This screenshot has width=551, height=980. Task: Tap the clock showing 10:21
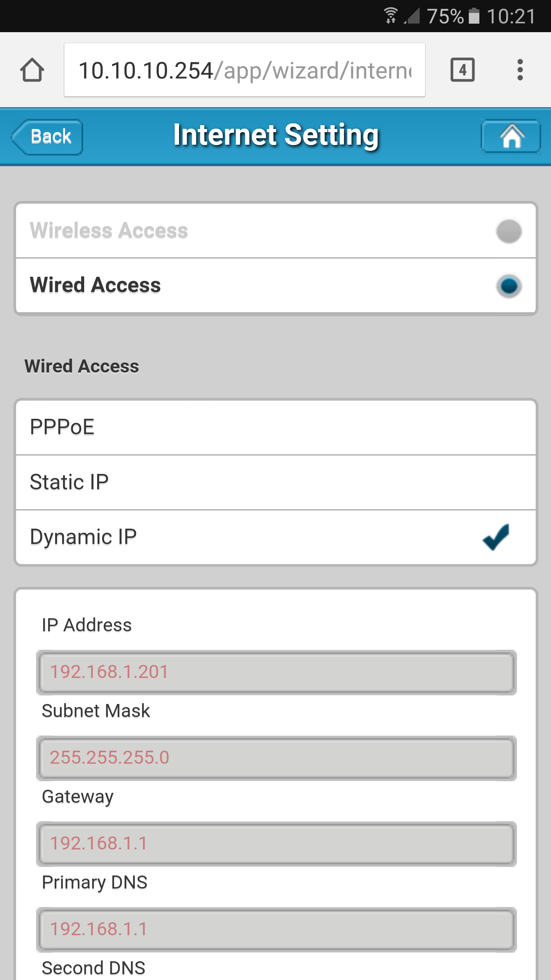click(511, 16)
